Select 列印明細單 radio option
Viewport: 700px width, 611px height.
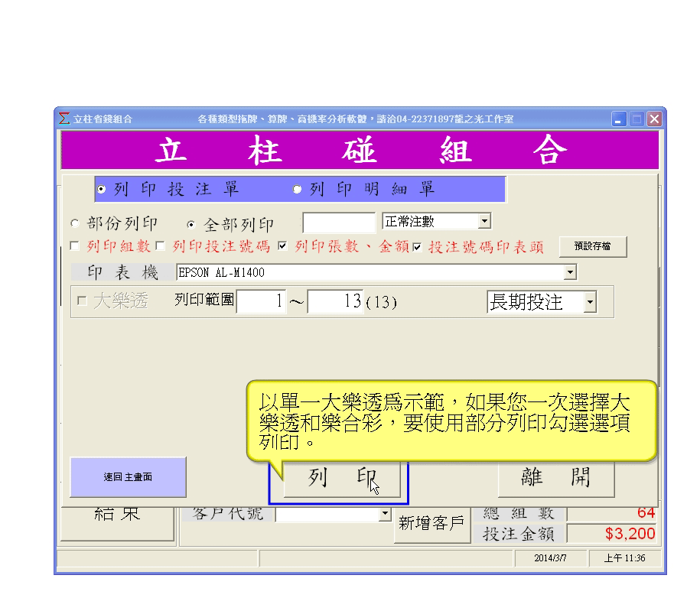point(298,190)
